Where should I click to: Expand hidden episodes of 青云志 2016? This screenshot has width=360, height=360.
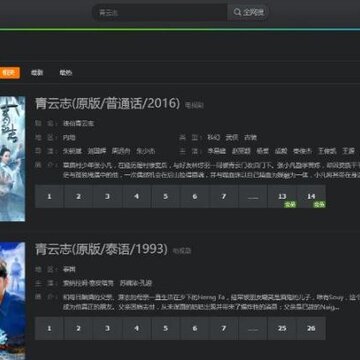pos(253,196)
